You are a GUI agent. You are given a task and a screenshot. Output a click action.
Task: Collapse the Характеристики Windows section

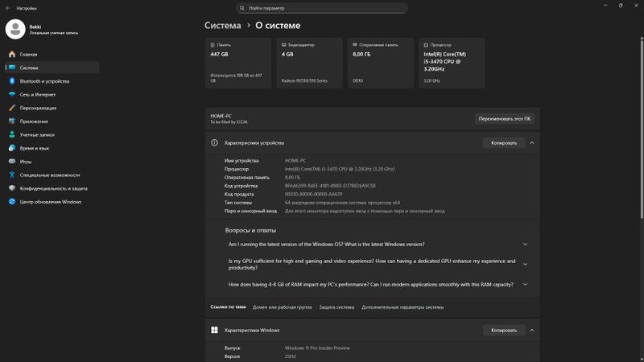point(532,330)
